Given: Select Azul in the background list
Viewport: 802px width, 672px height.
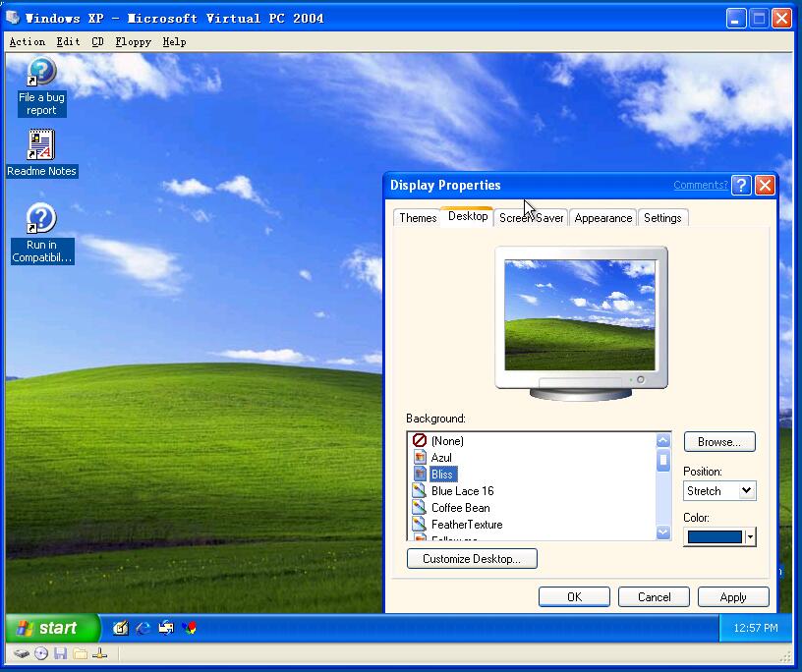Looking at the screenshot, I should tap(441, 457).
